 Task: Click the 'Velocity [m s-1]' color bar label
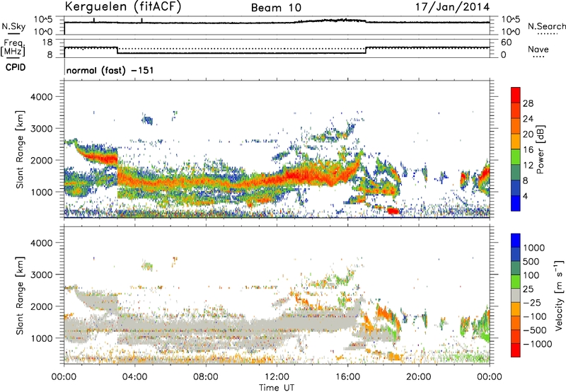[x=559, y=295]
